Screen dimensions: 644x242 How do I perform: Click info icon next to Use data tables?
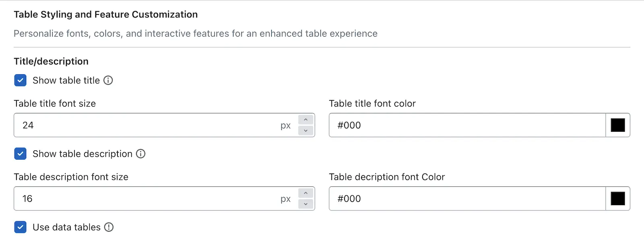point(109,227)
